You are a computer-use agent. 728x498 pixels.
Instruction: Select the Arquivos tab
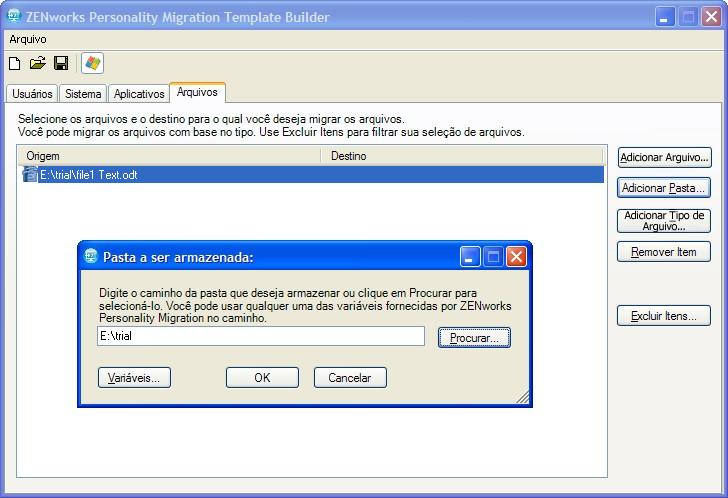197,92
